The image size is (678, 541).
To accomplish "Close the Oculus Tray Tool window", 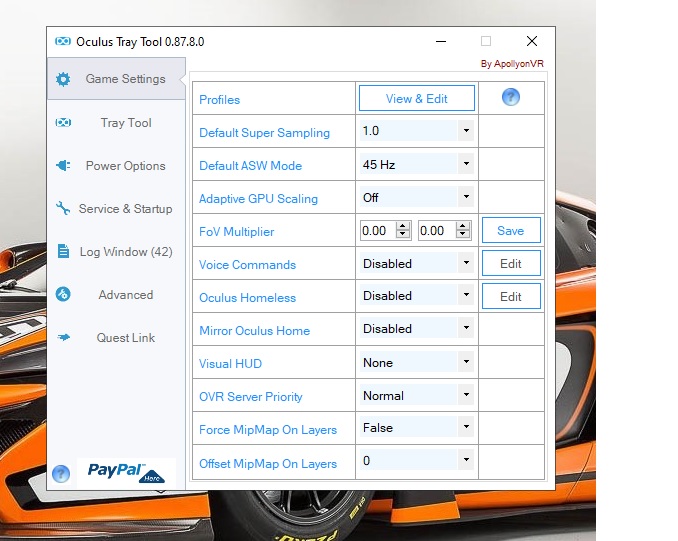I will (x=532, y=41).
